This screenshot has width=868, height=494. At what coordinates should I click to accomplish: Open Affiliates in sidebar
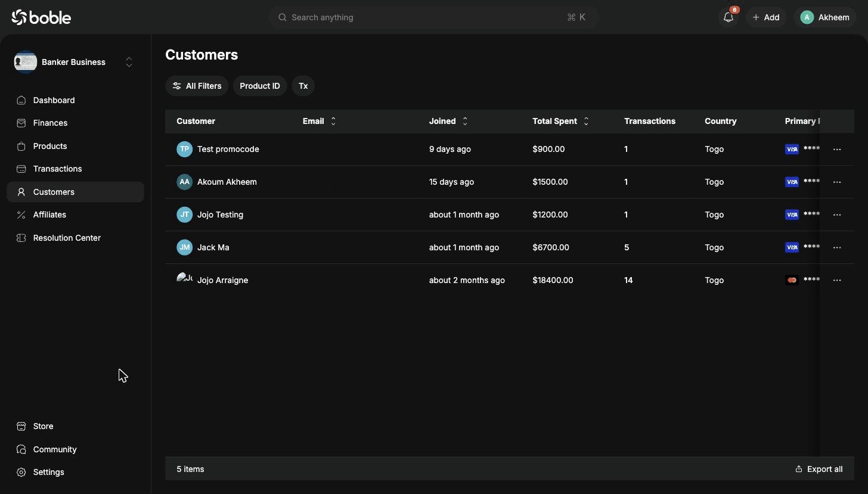tap(75, 215)
